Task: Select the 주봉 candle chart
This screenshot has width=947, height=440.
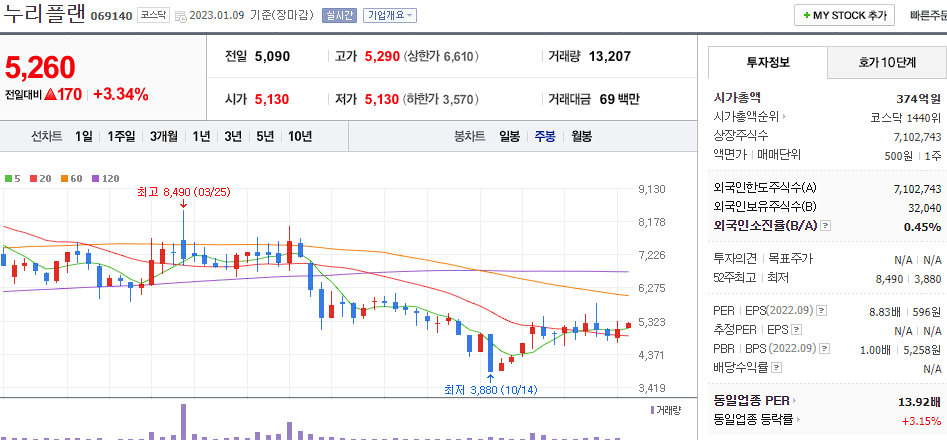Action: (x=545, y=136)
